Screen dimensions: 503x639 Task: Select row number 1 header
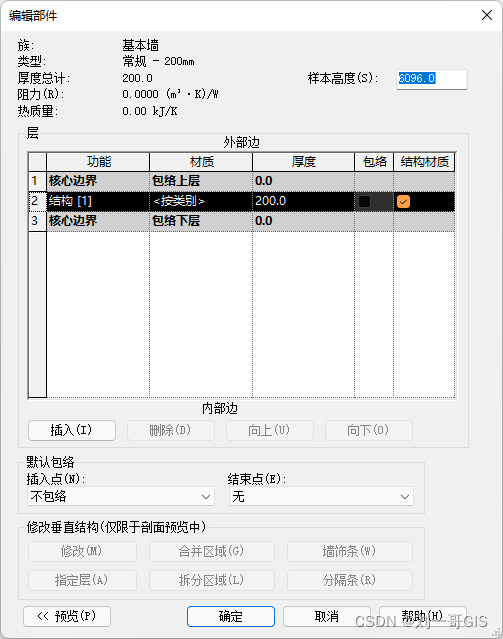coord(37,181)
